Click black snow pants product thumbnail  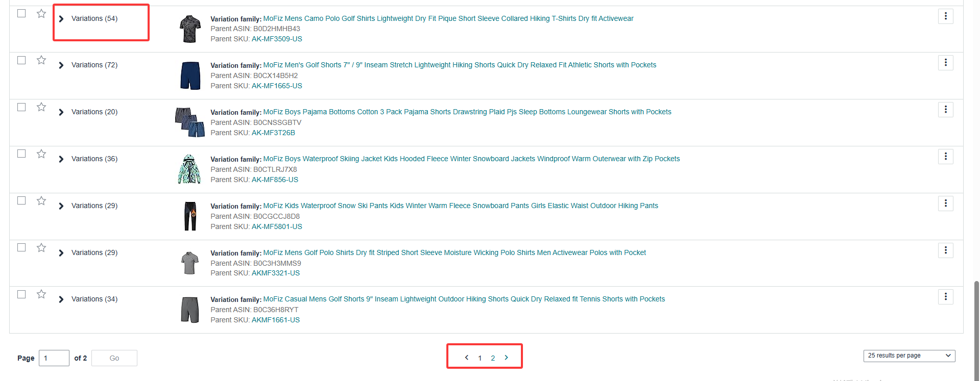[x=190, y=216]
